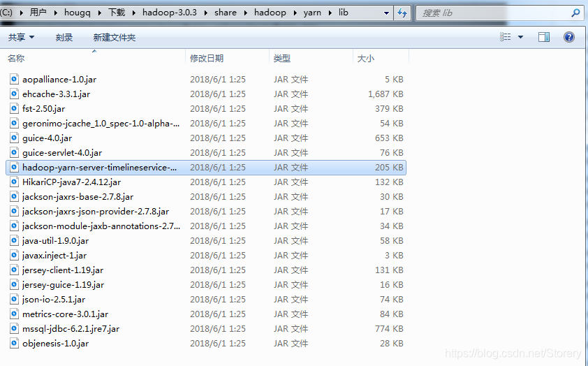Expand the arrow after yarn in path
The width and height of the screenshot is (588, 366).
[330, 13]
